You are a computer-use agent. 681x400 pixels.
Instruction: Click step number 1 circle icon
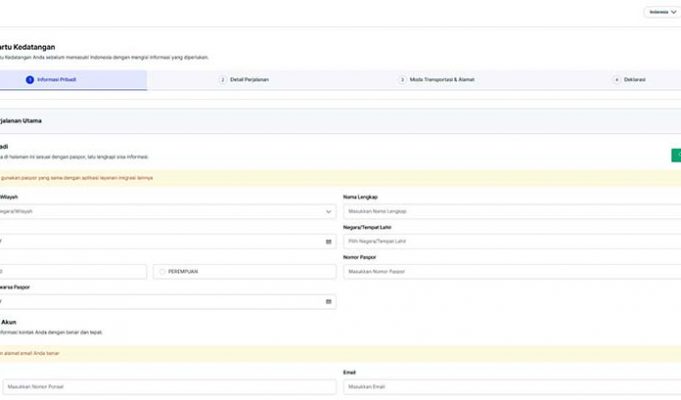click(30, 79)
